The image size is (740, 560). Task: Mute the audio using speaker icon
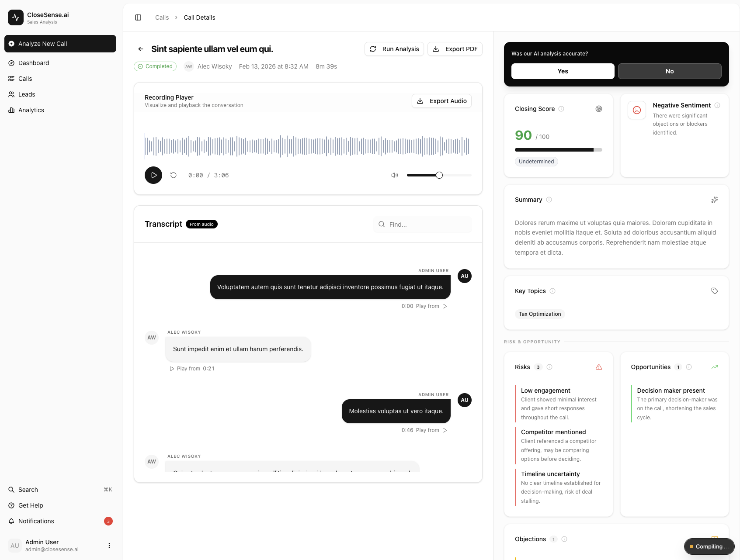coord(394,175)
